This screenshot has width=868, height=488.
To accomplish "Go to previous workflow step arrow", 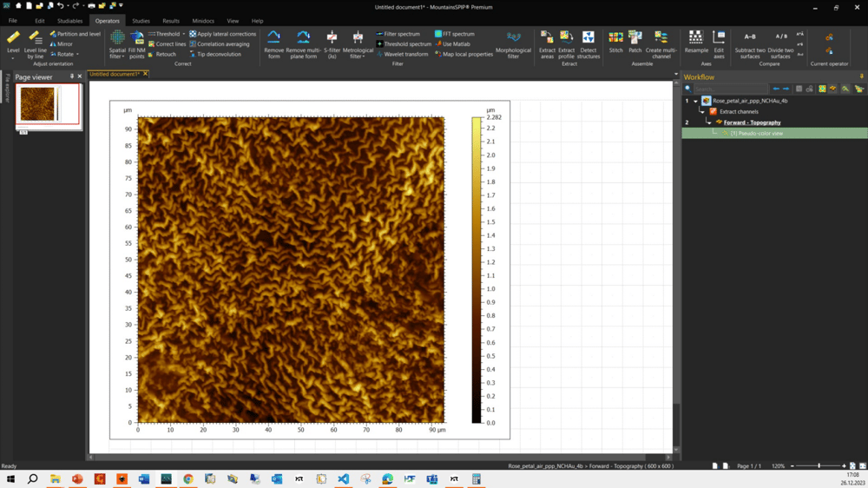I will click(776, 89).
